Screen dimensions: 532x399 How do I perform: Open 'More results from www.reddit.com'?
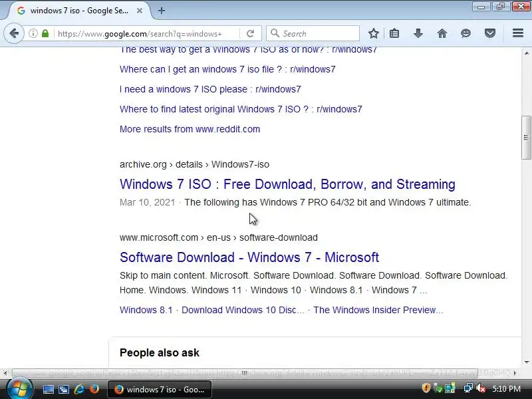click(190, 129)
